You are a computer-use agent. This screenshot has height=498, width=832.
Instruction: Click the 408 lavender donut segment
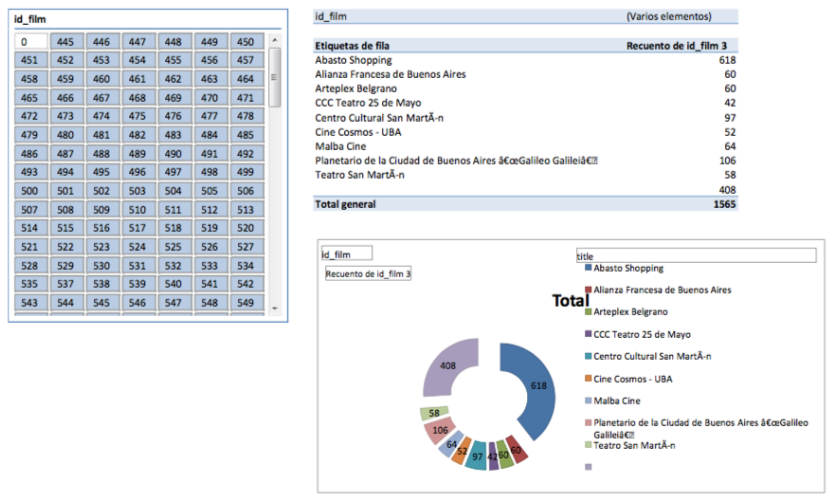pyautogui.click(x=448, y=367)
